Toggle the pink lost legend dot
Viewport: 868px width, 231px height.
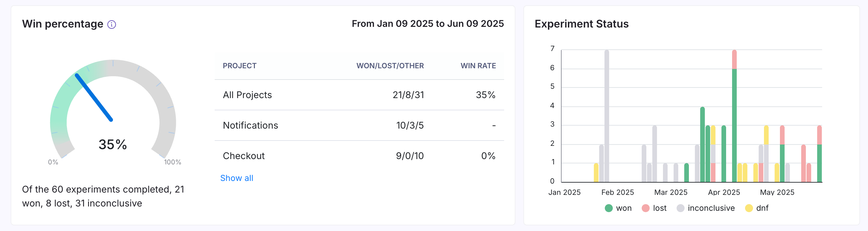click(645, 208)
